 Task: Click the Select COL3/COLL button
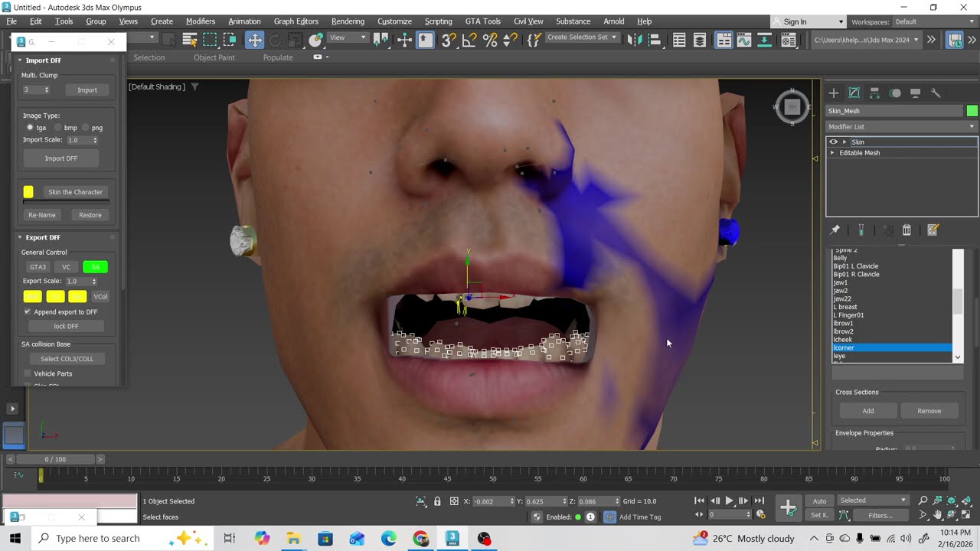(67, 359)
